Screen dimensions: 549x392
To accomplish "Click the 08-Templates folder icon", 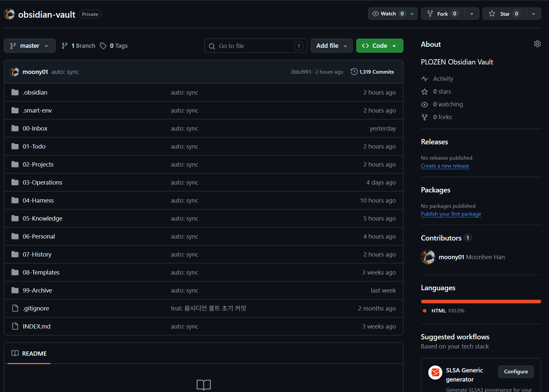I will click(15, 272).
